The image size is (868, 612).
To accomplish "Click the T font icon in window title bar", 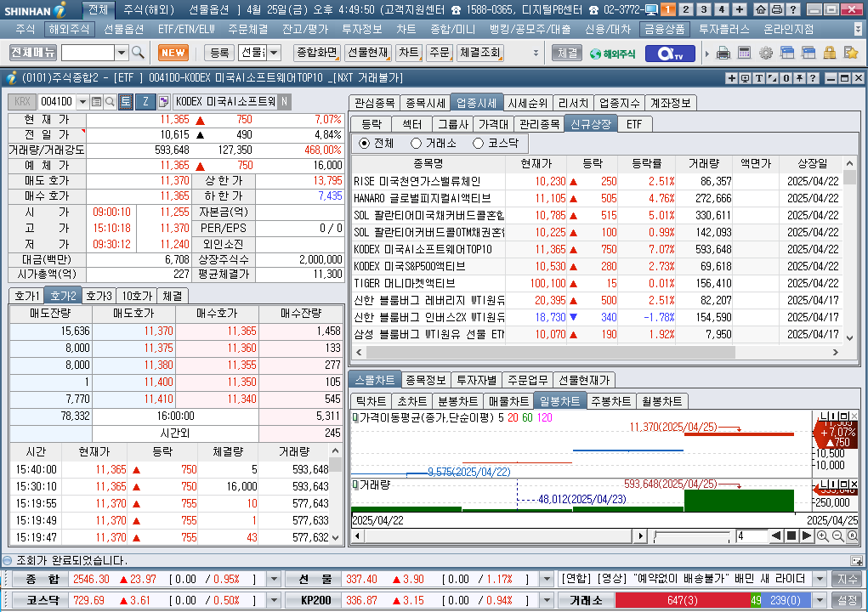I will tap(759, 78).
